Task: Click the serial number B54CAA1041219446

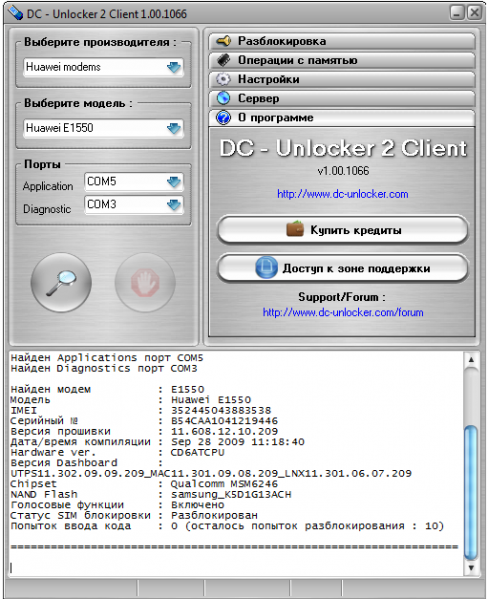Action: [x=224, y=421]
